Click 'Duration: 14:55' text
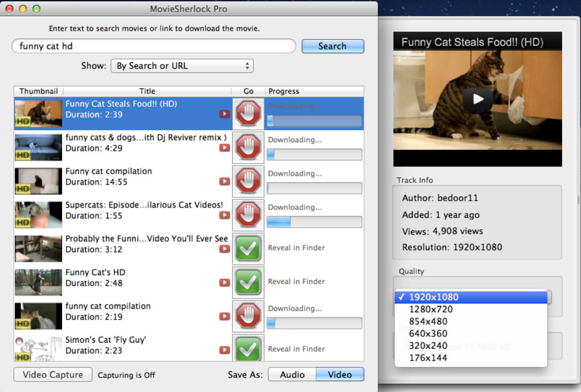Image resolution: width=581 pixels, height=392 pixels. click(96, 182)
